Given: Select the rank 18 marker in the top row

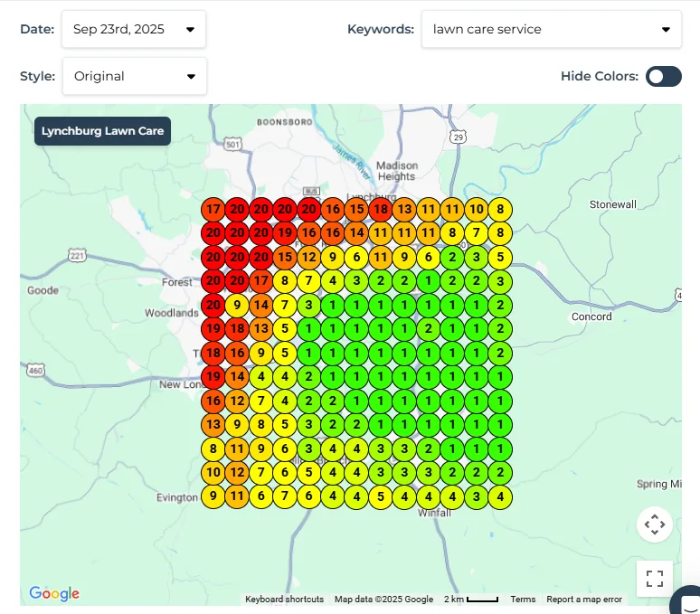Looking at the screenshot, I should click(381, 209).
